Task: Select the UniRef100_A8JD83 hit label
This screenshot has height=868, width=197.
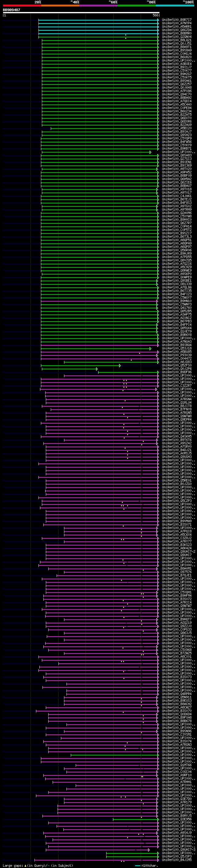Action: (x=176, y=362)
